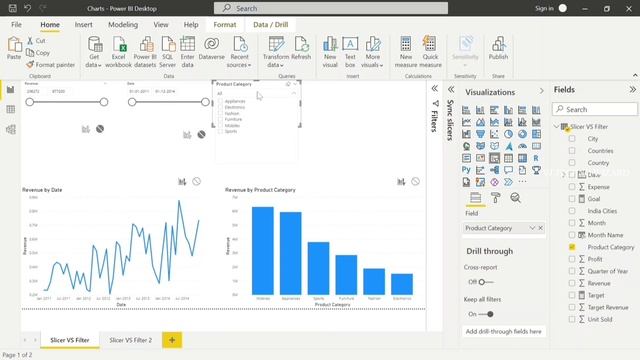Select the R script visual icon
This screenshot has width=640, height=360.
(536, 158)
